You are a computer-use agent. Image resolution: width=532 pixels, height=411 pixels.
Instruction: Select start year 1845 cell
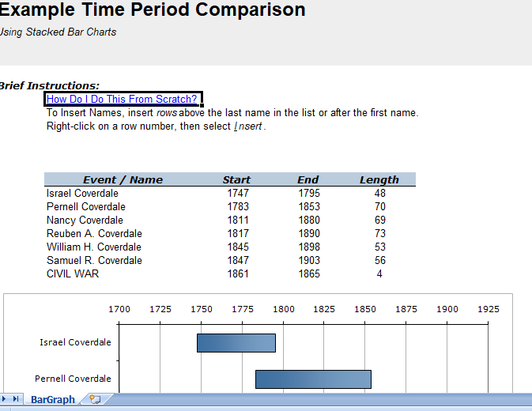[238, 247]
